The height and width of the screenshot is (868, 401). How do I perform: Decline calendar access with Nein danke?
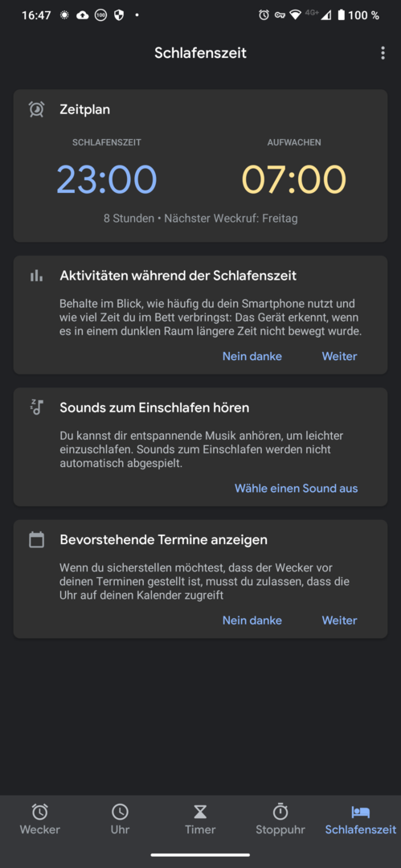252,620
